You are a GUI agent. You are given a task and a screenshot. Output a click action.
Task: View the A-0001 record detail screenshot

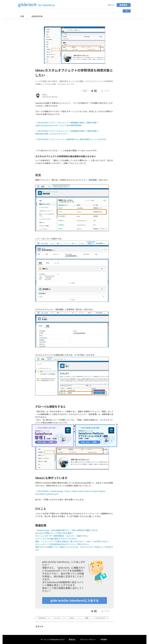72,329
